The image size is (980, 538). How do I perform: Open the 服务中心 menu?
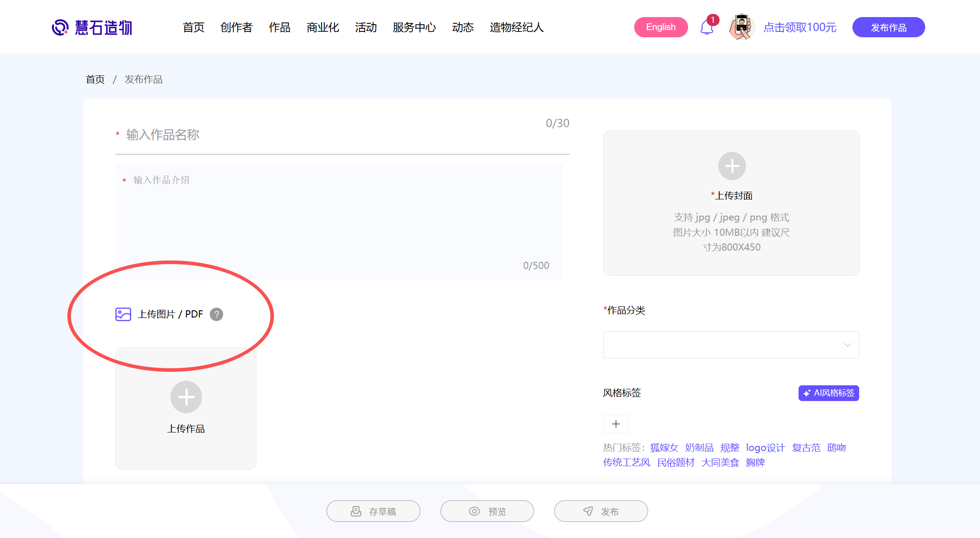414,27
